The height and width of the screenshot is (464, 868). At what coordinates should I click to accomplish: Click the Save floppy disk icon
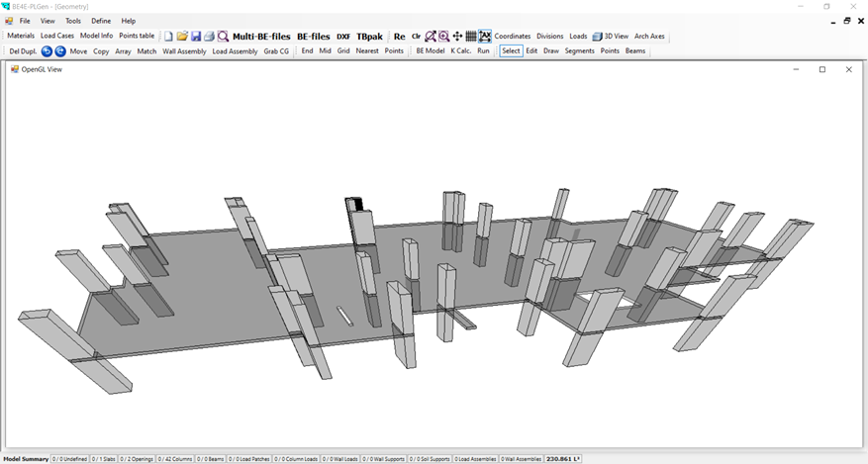pyautogui.click(x=196, y=37)
